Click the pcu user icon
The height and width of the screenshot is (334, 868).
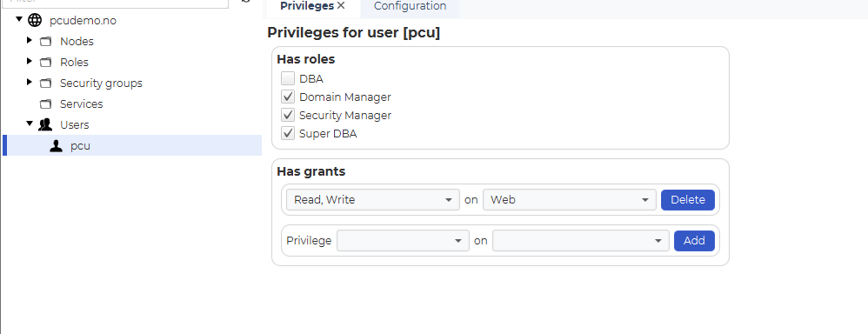(56, 145)
